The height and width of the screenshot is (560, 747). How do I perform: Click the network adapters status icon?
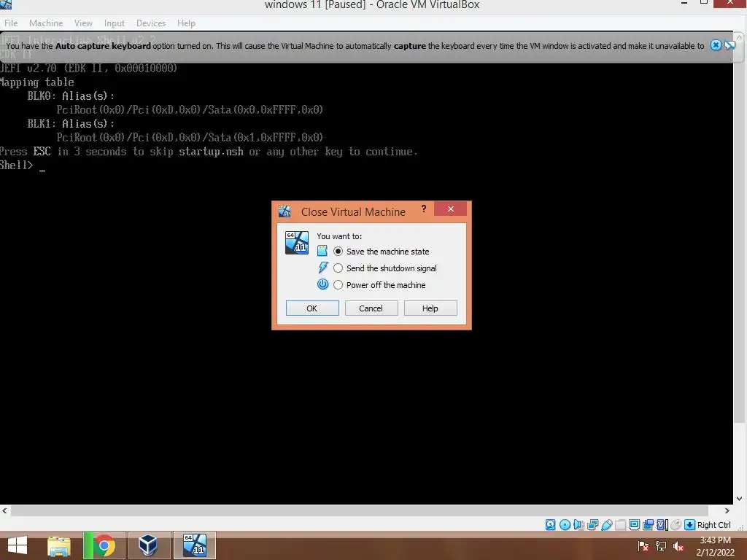point(592,525)
